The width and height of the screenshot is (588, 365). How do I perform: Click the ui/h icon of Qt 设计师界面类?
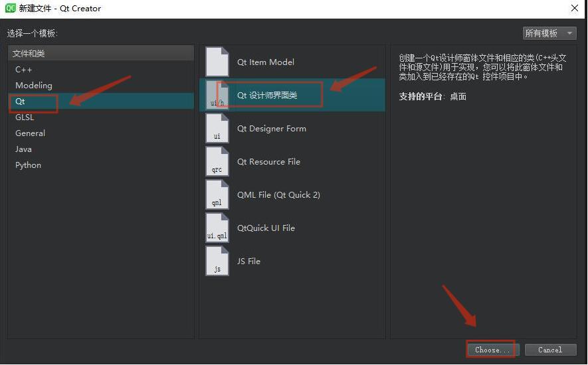(217, 95)
